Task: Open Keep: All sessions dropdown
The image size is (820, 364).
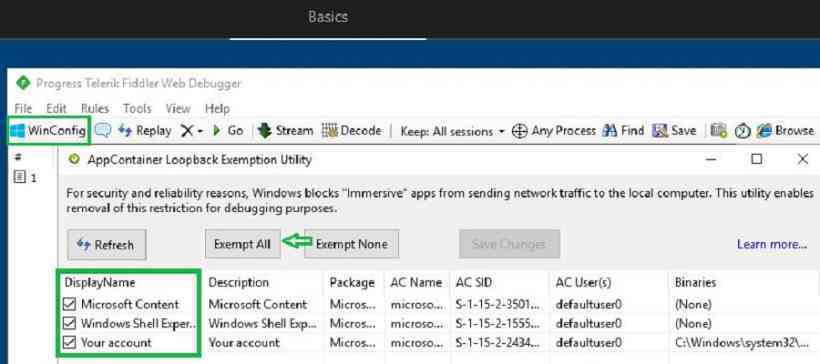Action: (452, 131)
